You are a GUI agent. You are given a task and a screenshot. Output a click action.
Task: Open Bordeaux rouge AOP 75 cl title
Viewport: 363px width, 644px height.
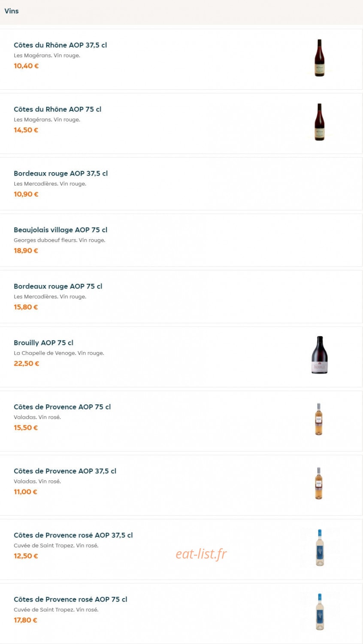pos(58,286)
